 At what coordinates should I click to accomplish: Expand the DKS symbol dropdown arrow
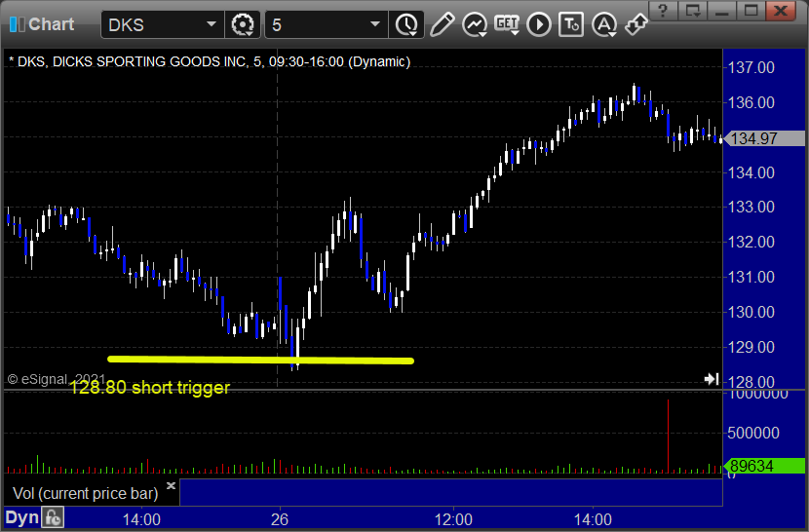(211, 24)
